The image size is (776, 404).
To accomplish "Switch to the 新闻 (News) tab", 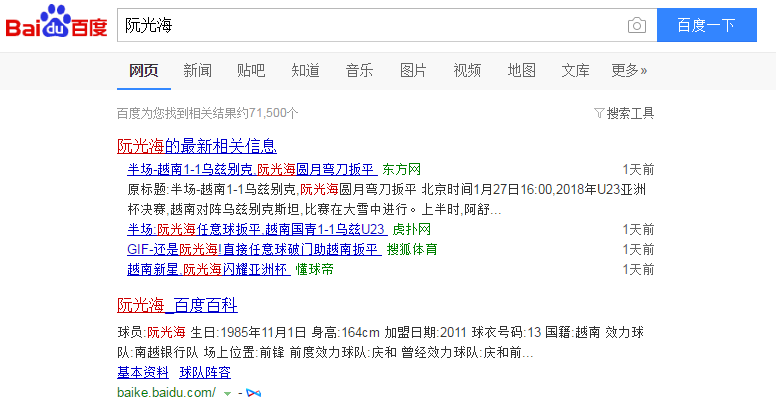I will 197,70.
